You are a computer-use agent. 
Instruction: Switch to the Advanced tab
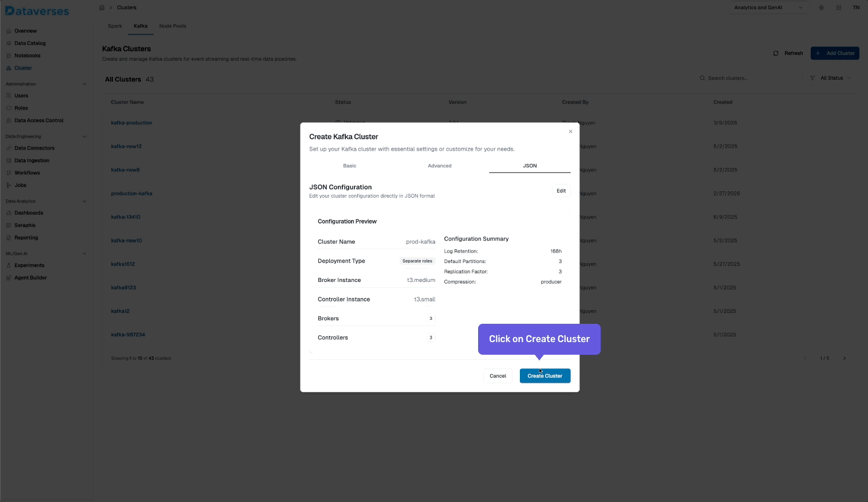coord(440,166)
